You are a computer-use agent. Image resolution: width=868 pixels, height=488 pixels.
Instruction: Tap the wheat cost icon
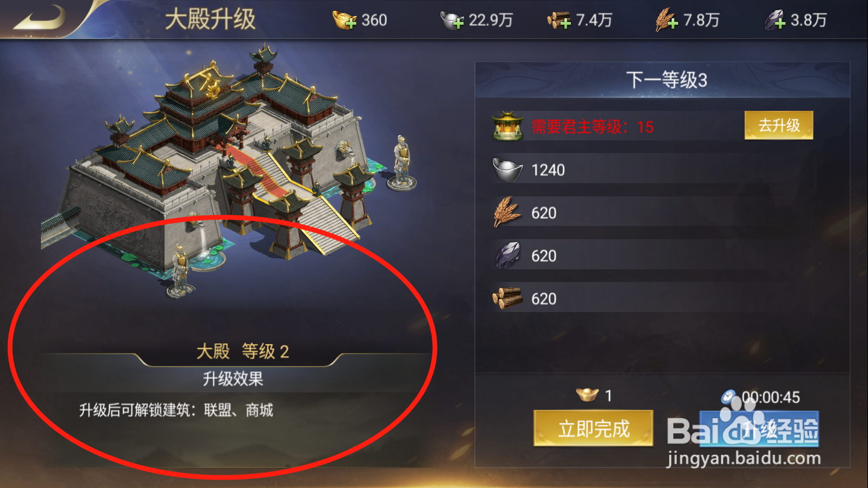tap(507, 212)
